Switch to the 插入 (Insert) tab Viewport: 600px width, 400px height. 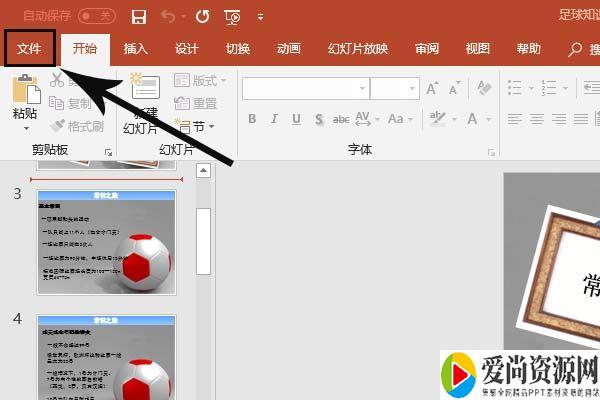coord(137,49)
